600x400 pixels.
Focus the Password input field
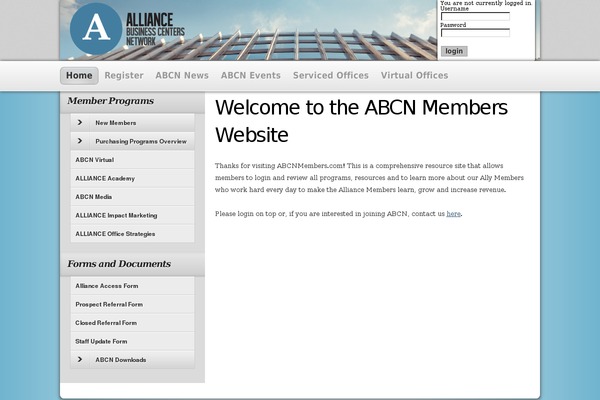pos(475,33)
